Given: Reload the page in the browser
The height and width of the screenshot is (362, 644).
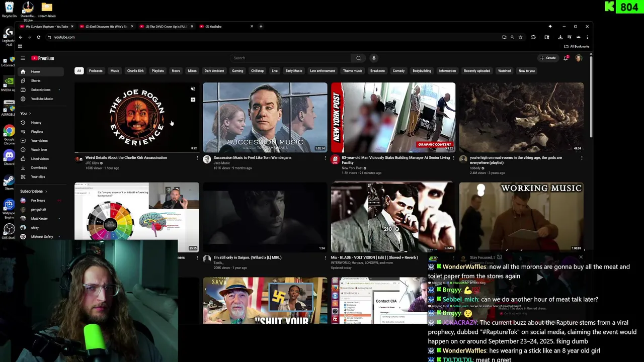Looking at the screenshot, I should click(38, 37).
